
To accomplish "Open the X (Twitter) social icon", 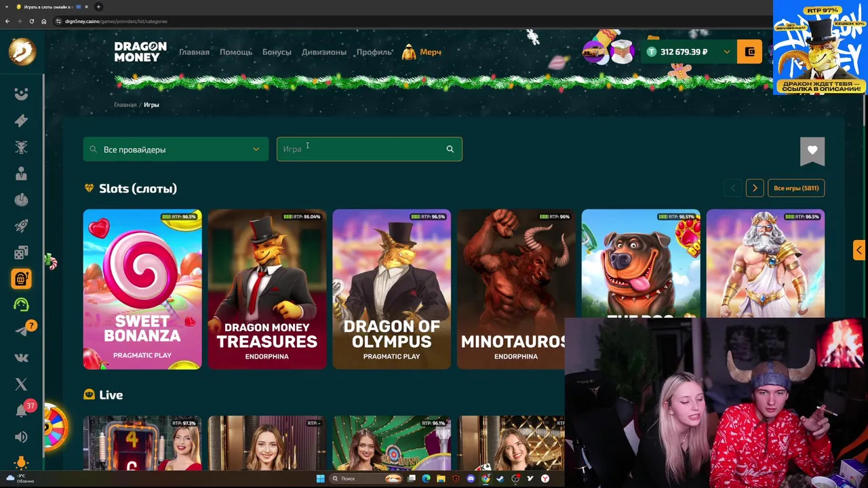I will (x=21, y=384).
